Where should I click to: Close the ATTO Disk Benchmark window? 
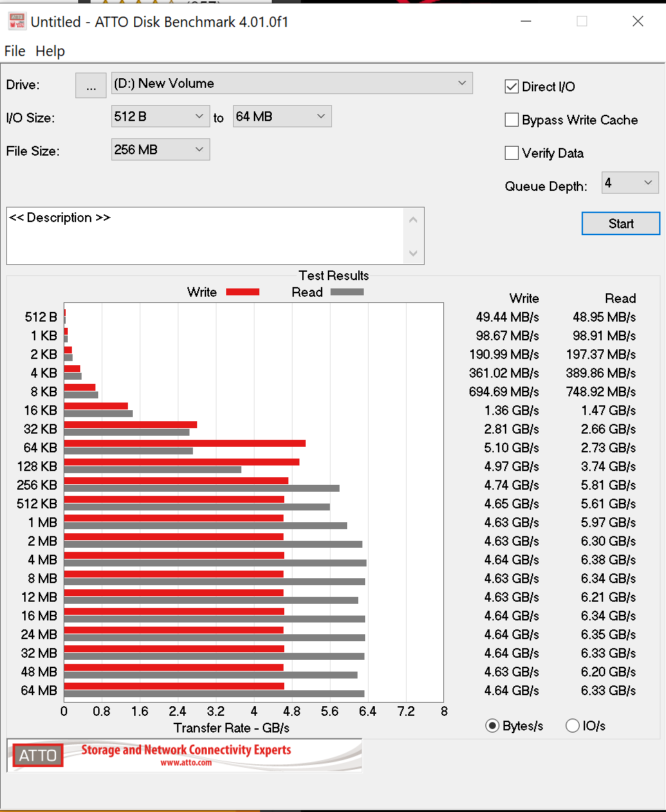pyautogui.click(x=638, y=21)
